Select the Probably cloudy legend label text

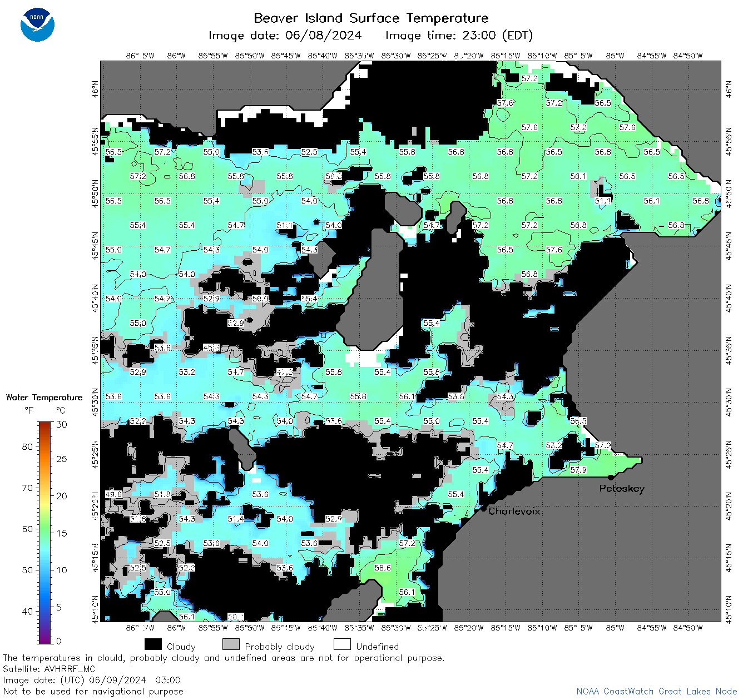[x=280, y=647]
